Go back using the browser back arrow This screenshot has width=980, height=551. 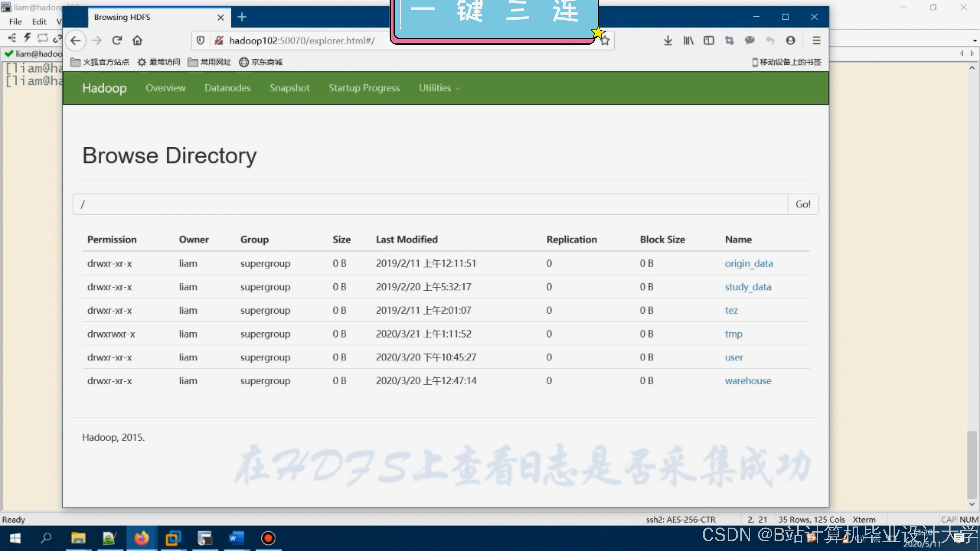click(75, 40)
